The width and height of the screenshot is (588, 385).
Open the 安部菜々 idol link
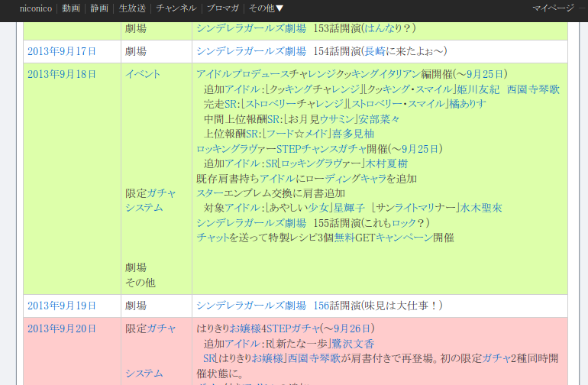[379, 119]
